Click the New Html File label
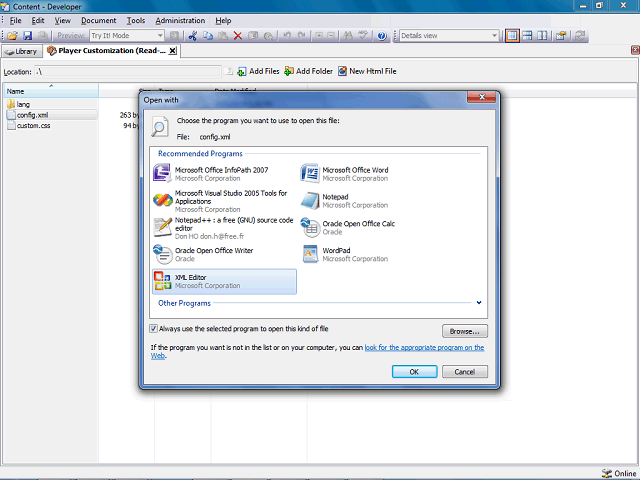This screenshot has width=640, height=480. tap(373, 71)
